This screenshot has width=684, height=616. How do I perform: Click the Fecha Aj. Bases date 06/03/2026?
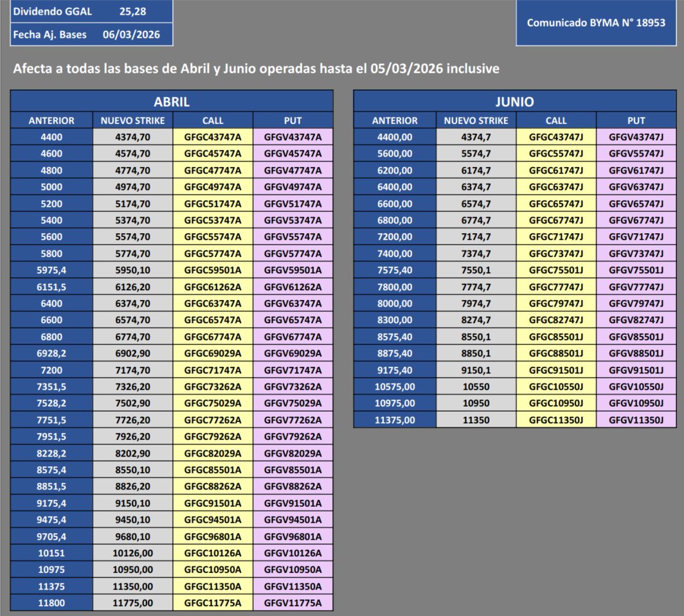click(x=131, y=35)
